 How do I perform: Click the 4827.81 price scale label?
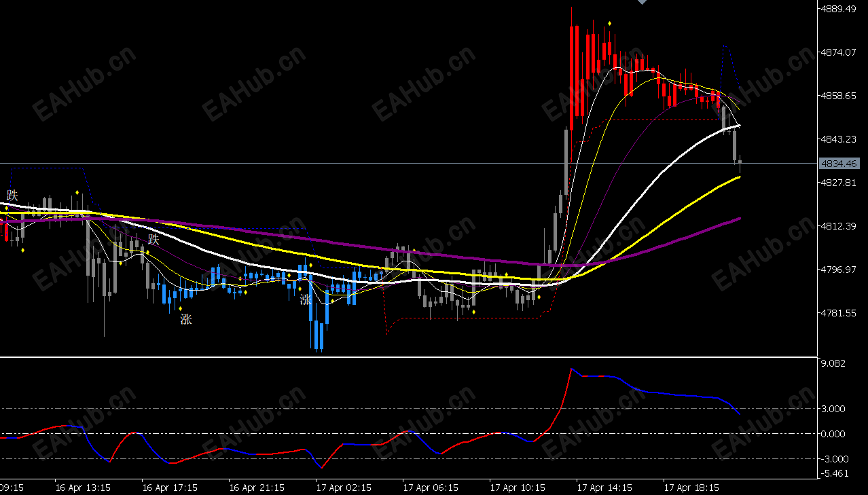(839, 183)
